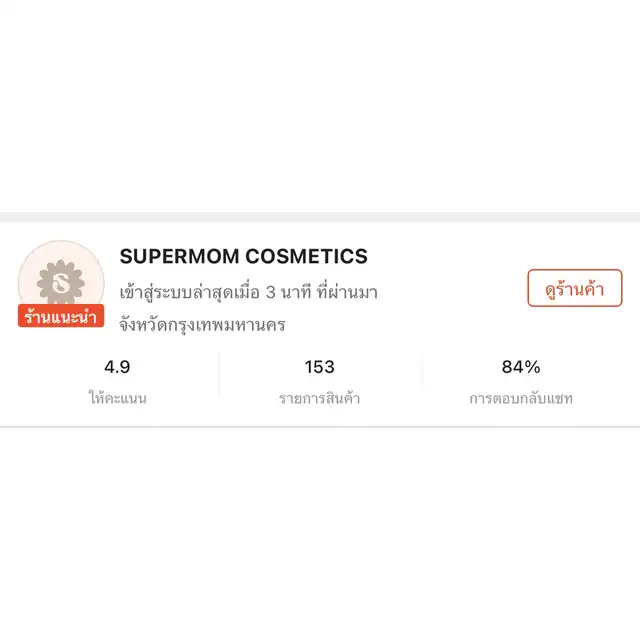Click the 153 product count
The width and height of the screenshot is (640, 640).
[320, 367]
